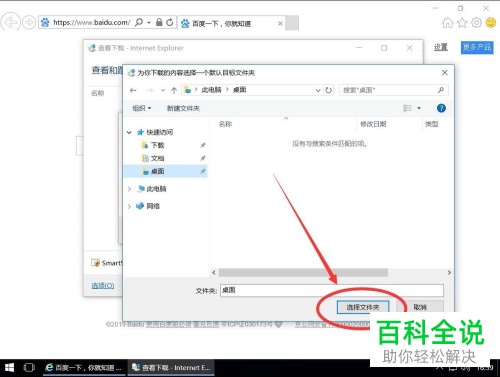Select 网络 in the navigation pane
This screenshot has height=377, width=500.
[153, 206]
